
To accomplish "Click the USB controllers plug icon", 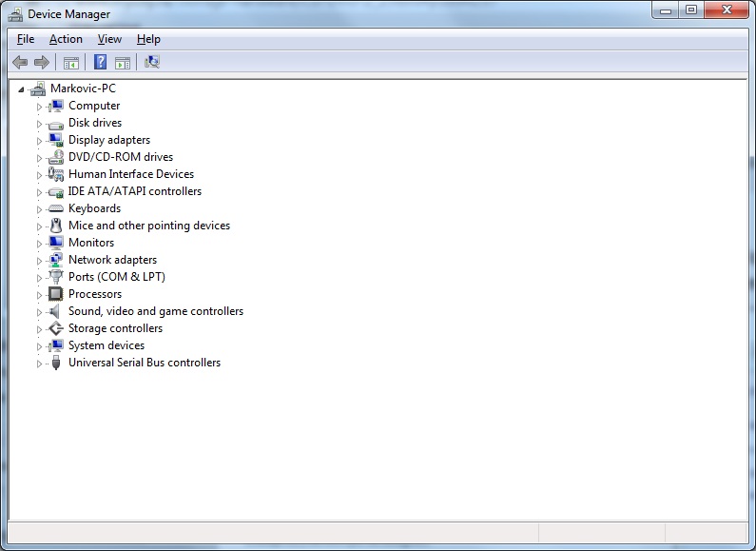I will tap(56, 363).
